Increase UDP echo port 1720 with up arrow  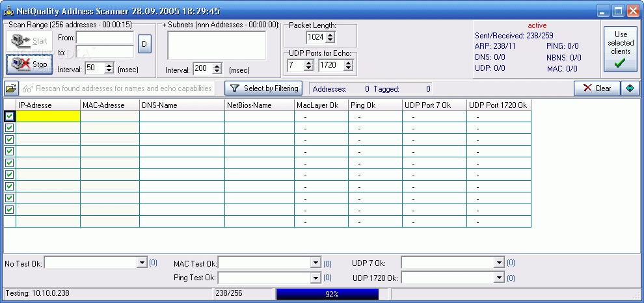pyautogui.click(x=348, y=62)
